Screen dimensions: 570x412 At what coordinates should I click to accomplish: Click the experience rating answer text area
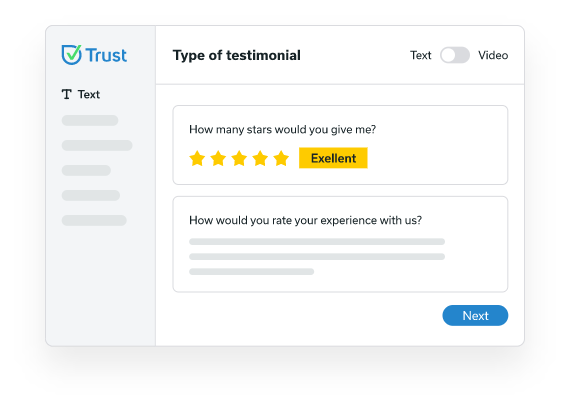coord(317,256)
